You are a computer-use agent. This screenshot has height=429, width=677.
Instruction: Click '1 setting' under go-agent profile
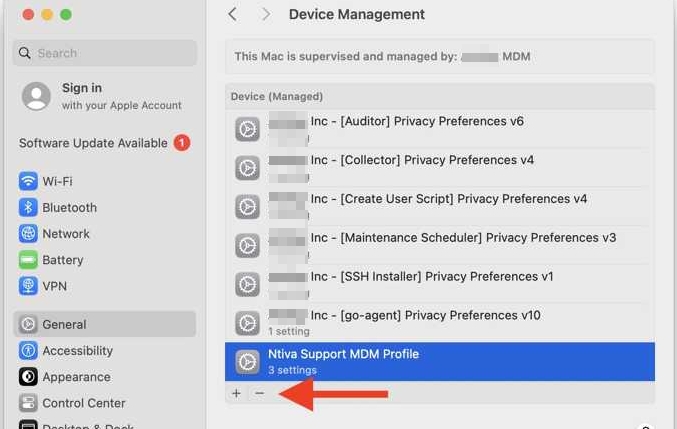(289, 331)
